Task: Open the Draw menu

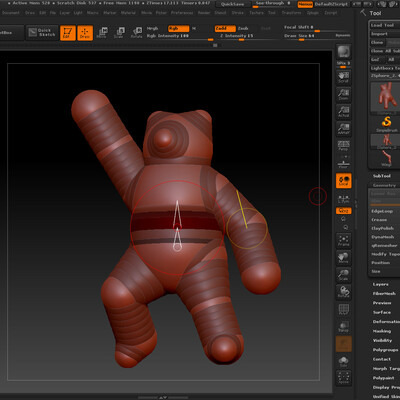Action: click(30, 13)
